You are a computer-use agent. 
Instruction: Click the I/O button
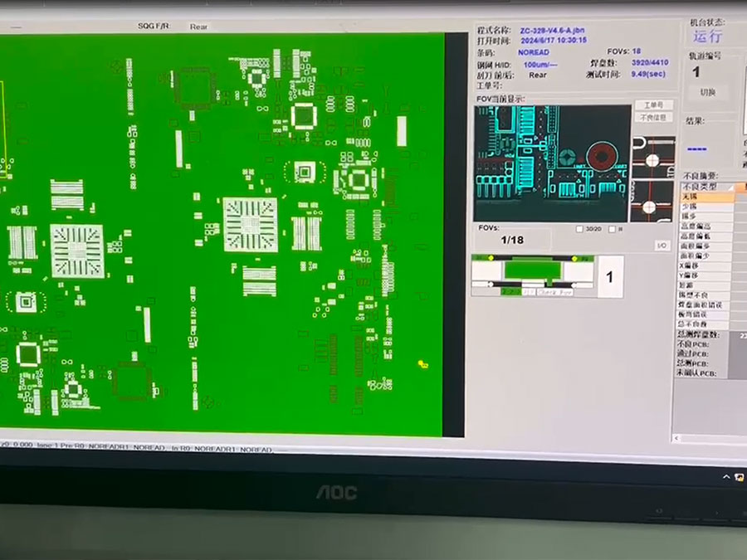tap(662, 246)
